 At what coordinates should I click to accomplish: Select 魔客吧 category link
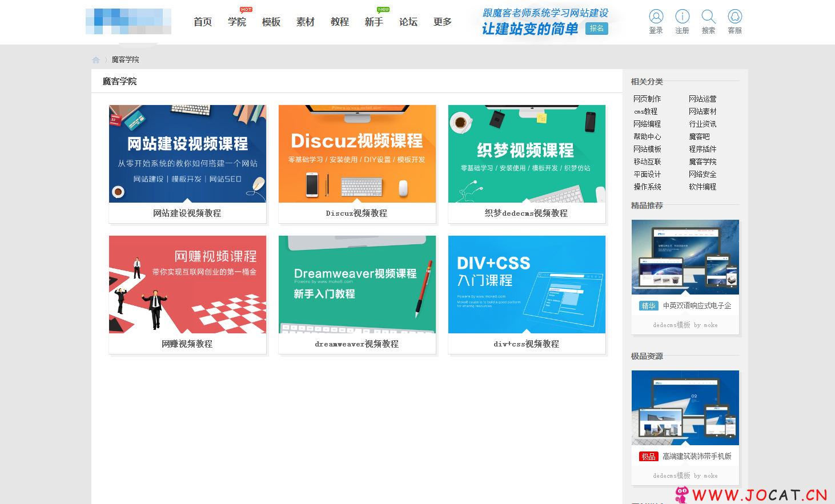699,136
